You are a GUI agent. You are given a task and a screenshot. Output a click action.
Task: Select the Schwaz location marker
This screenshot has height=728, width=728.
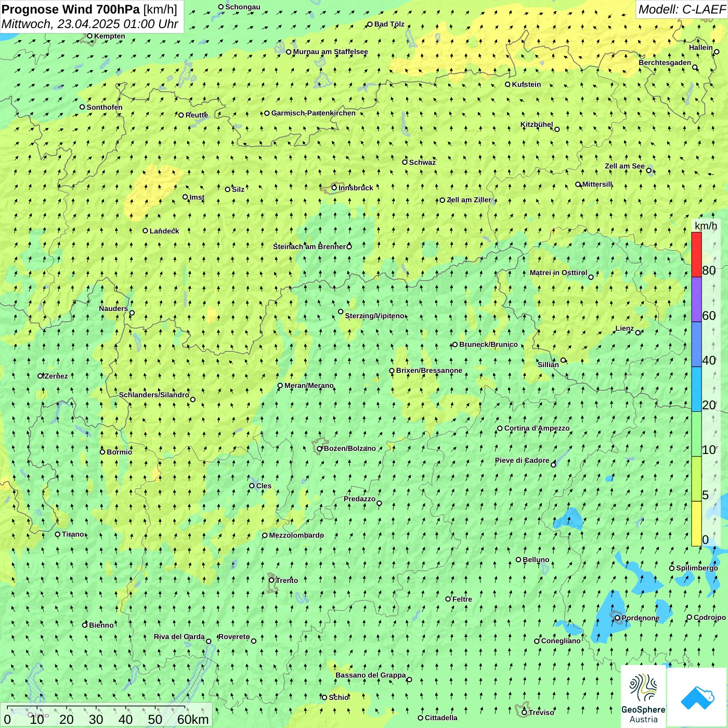405,162
